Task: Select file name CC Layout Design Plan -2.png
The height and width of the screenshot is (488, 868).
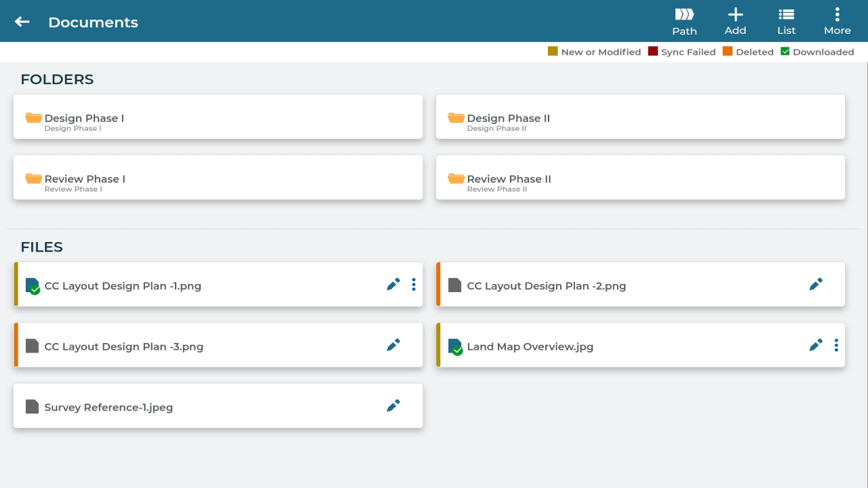Action: [x=547, y=286]
